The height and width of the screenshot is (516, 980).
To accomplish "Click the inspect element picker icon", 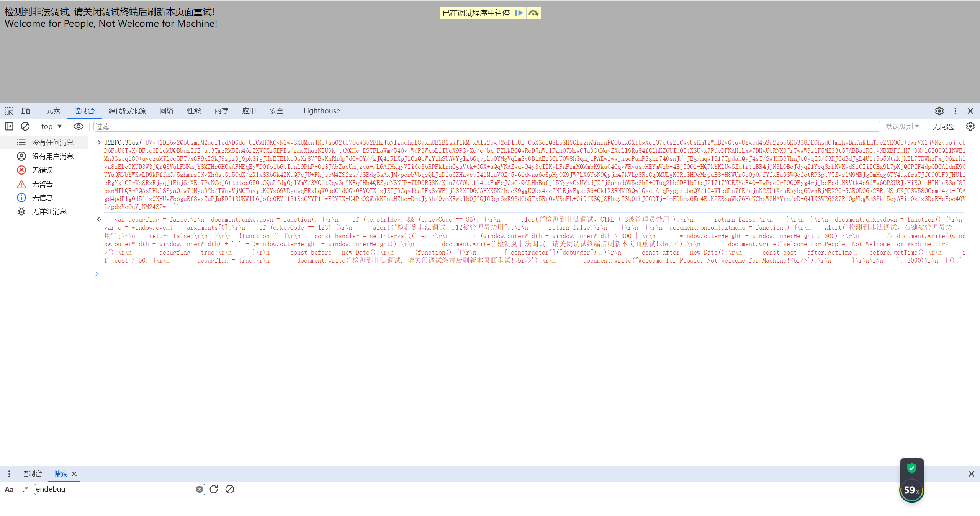I will [9, 111].
